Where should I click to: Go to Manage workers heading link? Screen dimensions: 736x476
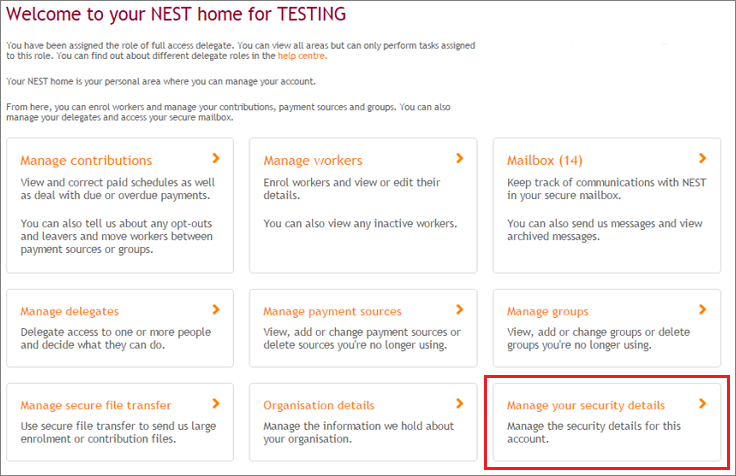[313, 161]
